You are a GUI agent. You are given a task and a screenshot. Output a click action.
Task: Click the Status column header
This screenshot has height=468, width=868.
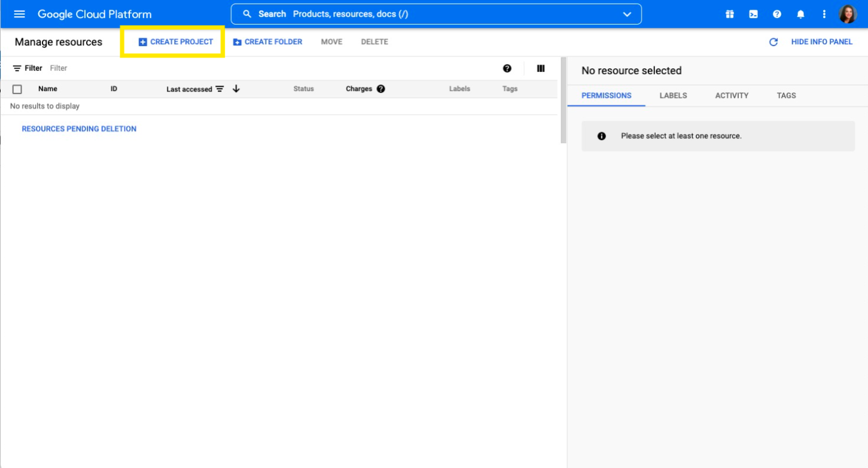click(303, 89)
